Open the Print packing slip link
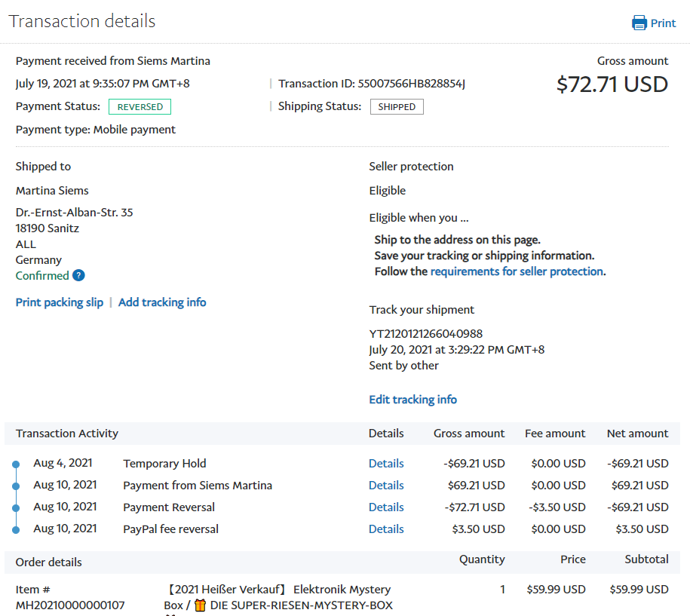The height and width of the screenshot is (616, 690). point(60,302)
